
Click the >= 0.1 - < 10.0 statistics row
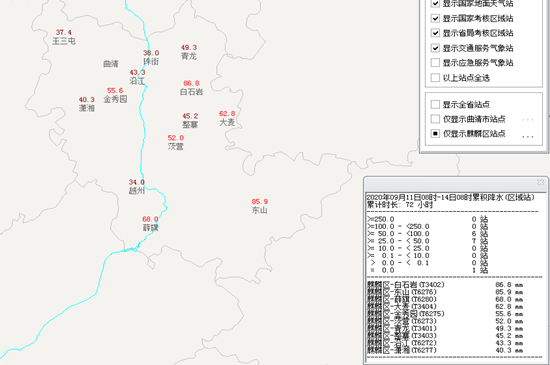click(x=428, y=256)
